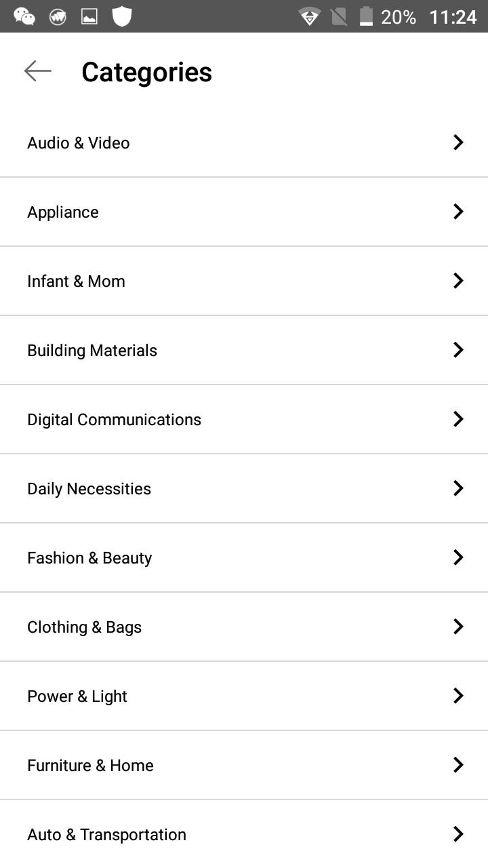
Task: Tap the shield icon in status bar
Action: 121,16
